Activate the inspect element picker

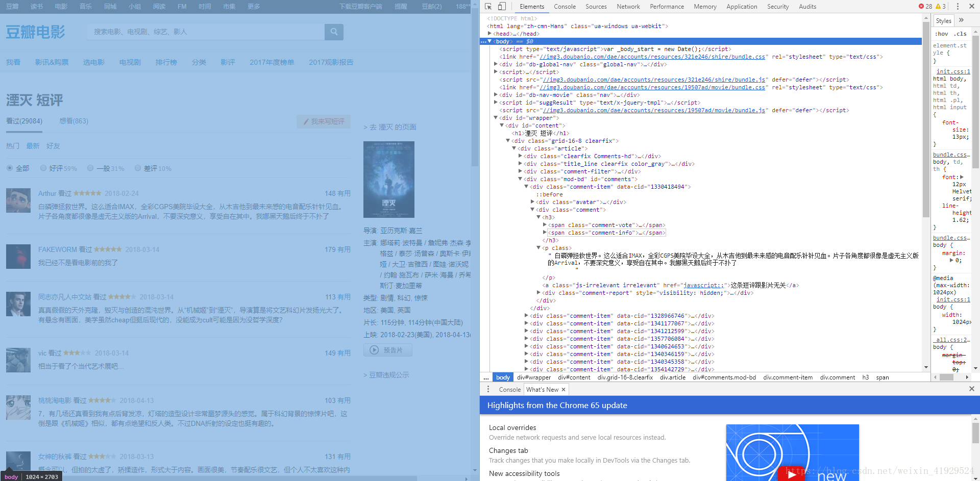pos(488,6)
